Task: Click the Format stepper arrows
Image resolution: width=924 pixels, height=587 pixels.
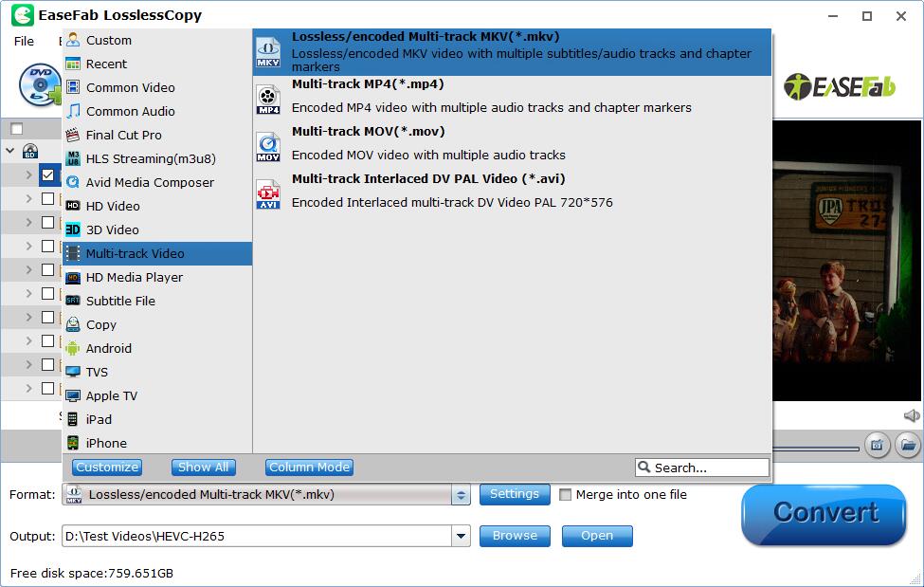Action: (461, 494)
